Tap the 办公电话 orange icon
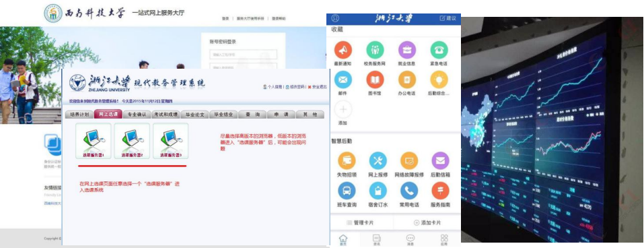 click(407, 80)
